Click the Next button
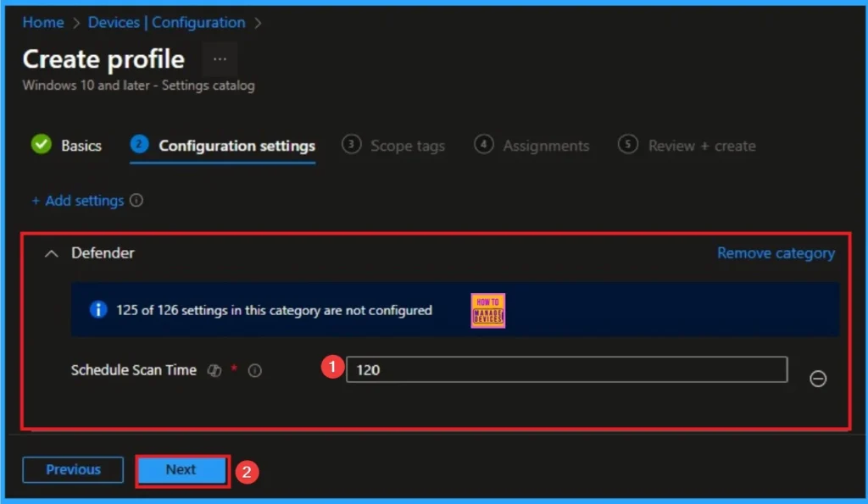The width and height of the screenshot is (868, 504). 181,469
